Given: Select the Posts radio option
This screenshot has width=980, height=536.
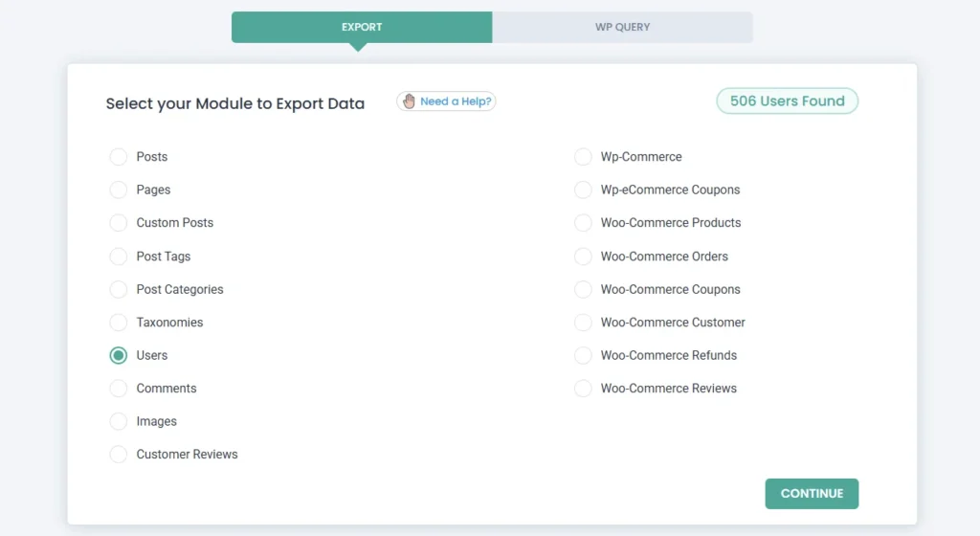Looking at the screenshot, I should [119, 157].
